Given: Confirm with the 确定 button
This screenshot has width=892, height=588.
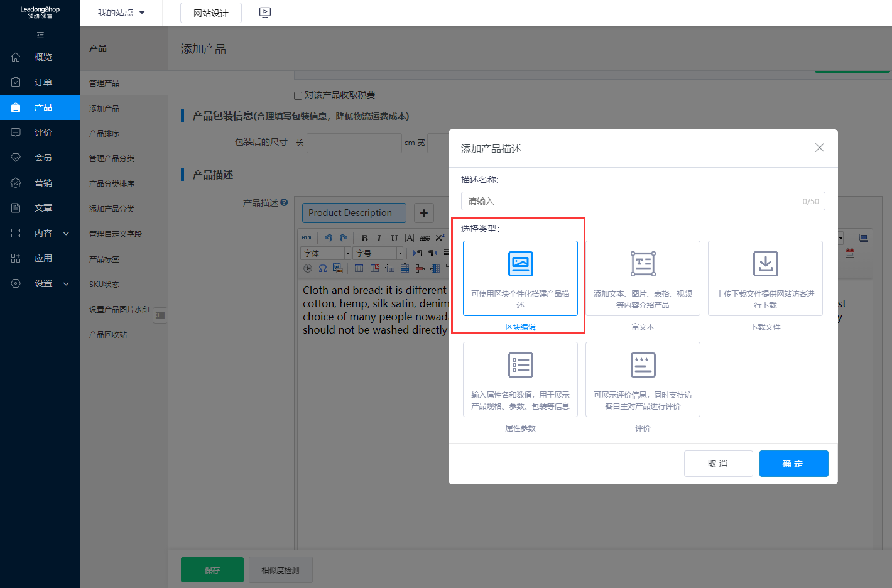Looking at the screenshot, I should coord(793,464).
